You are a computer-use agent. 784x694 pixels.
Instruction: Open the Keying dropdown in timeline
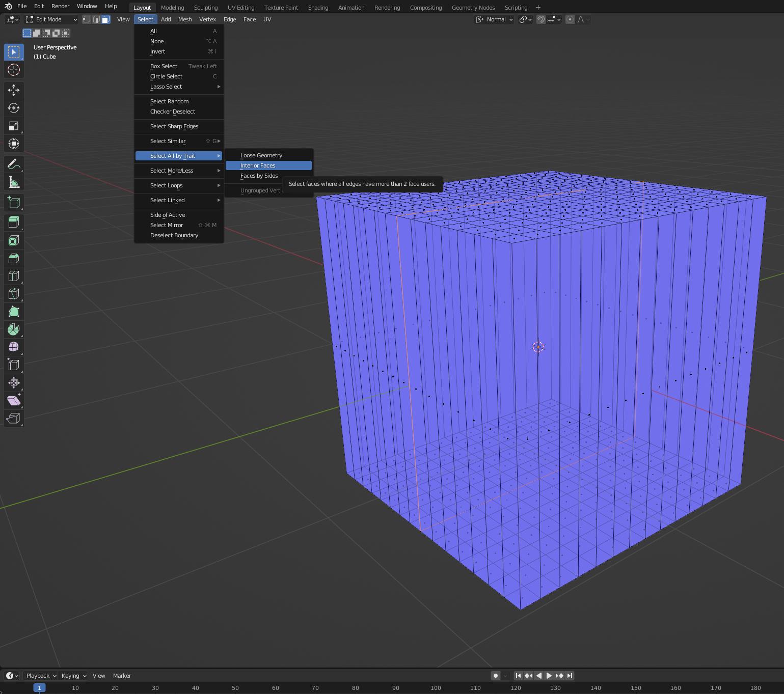(73, 676)
